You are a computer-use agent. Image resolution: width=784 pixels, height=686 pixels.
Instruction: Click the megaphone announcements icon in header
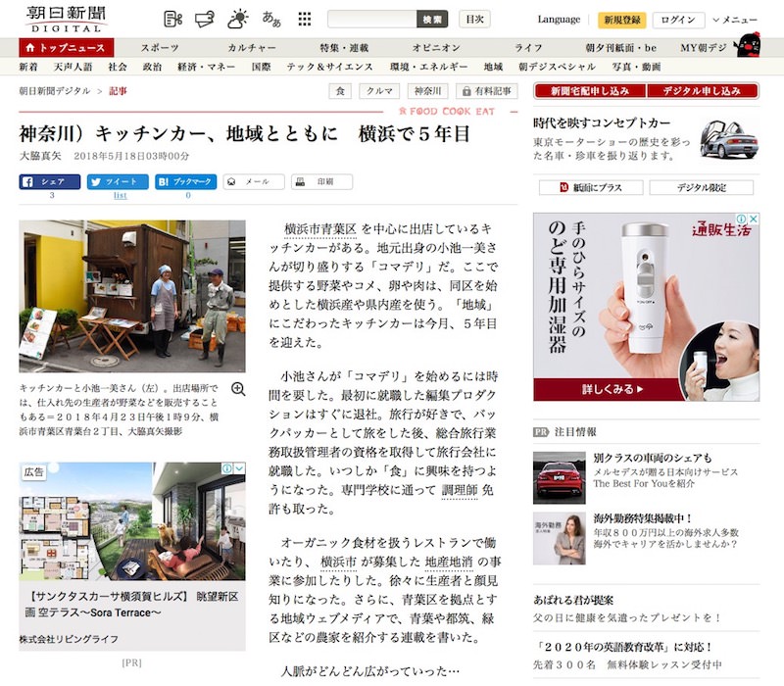click(205, 19)
